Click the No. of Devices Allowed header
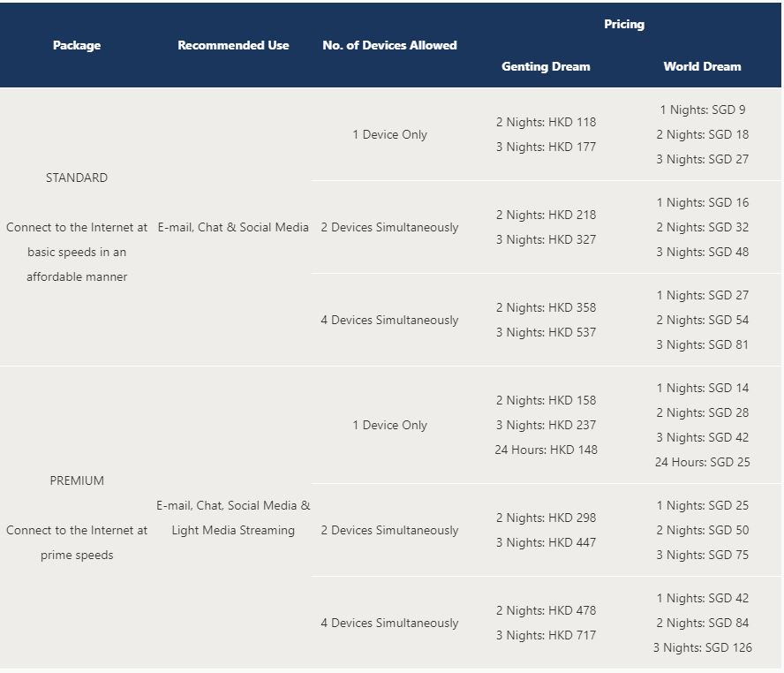784x673 pixels. click(389, 45)
